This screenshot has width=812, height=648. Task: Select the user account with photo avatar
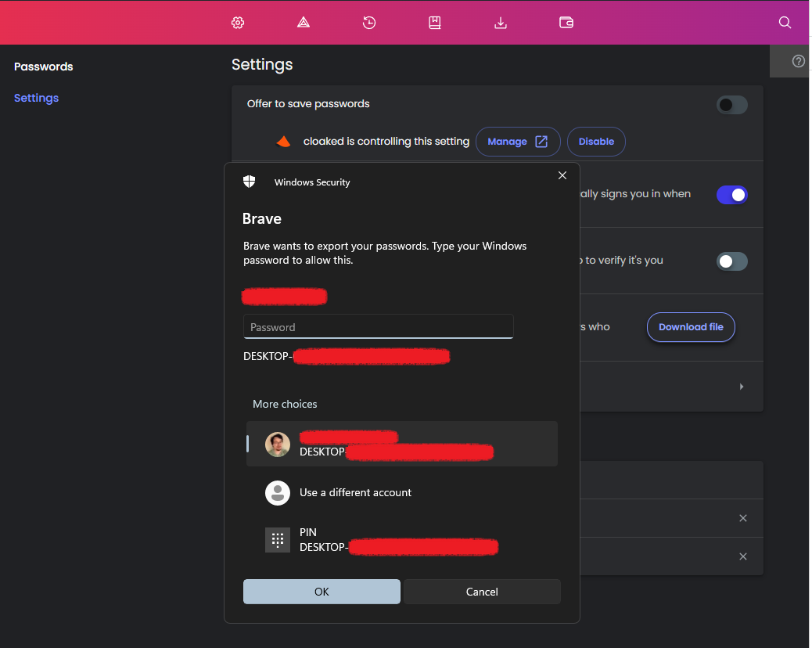(x=402, y=444)
